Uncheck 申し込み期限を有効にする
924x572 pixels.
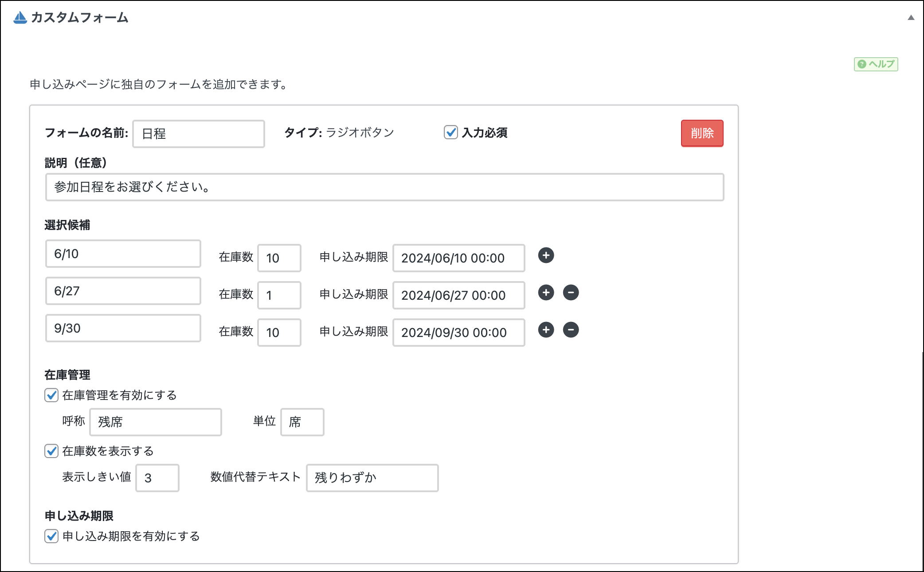[x=51, y=536]
